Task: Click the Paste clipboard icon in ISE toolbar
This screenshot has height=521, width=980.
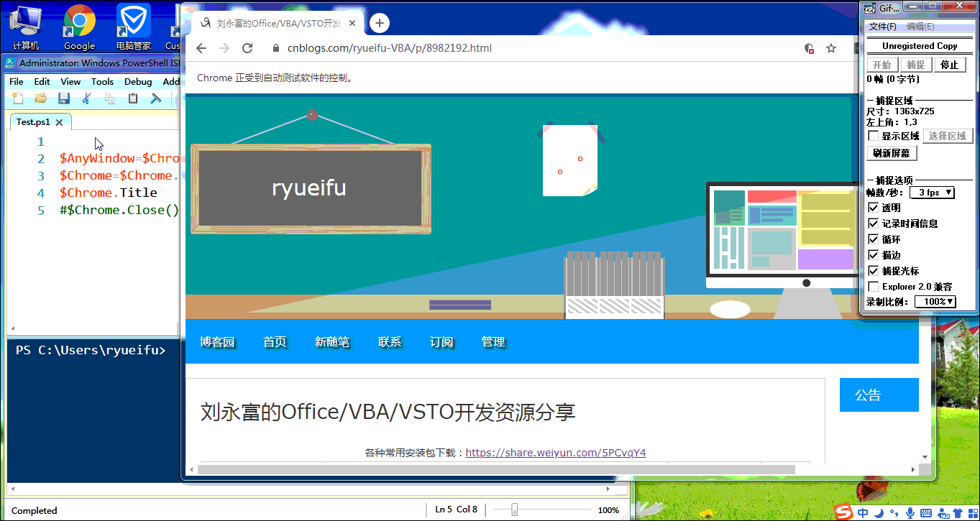Action: [133, 98]
